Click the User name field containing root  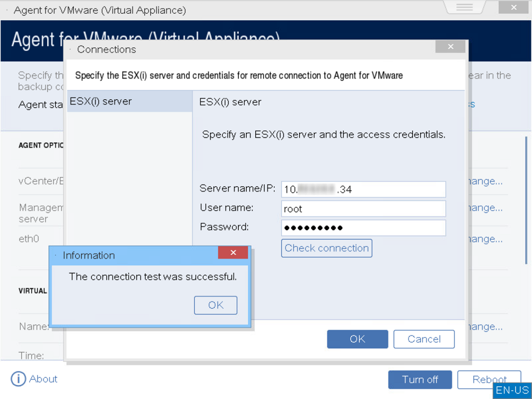[363, 209]
